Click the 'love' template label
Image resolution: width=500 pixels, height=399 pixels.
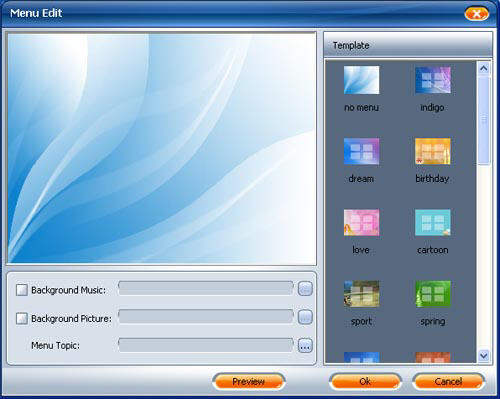click(x=361, y=250)
